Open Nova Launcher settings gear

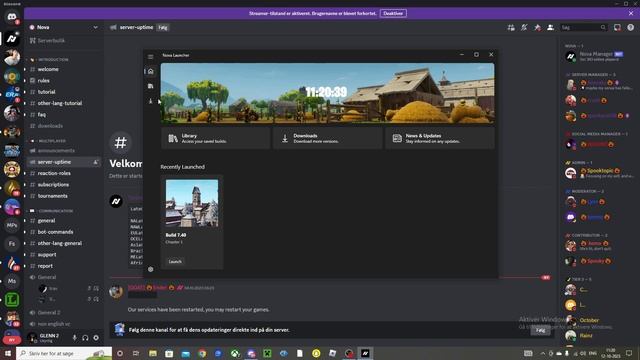[151, 269]
